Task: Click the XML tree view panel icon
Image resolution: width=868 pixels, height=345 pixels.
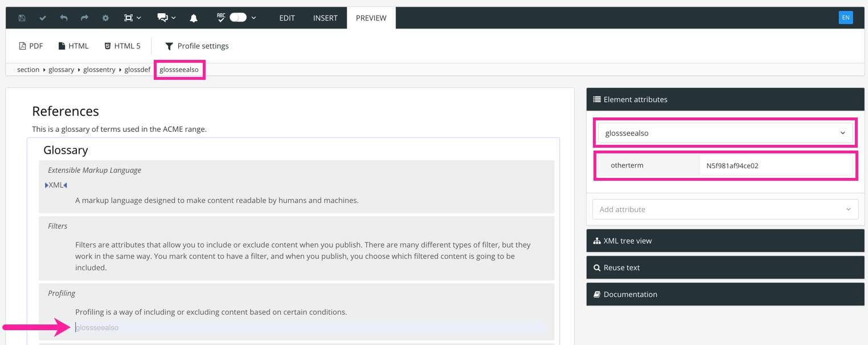Action: 597,240
